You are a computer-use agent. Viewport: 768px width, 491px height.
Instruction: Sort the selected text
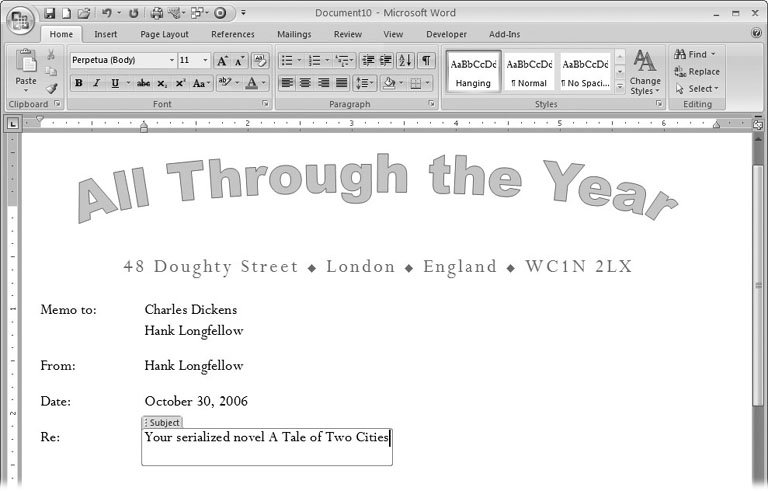[405, 61]
